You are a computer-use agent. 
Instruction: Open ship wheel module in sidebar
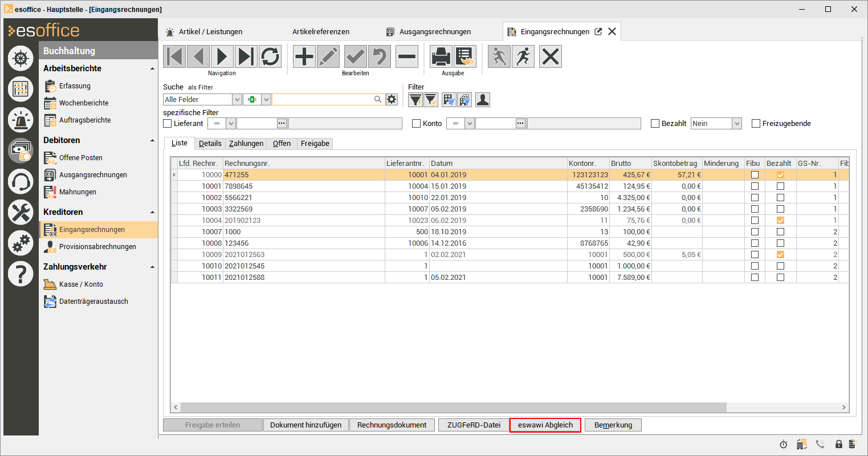pyautogui.click(x=21, y=58)
